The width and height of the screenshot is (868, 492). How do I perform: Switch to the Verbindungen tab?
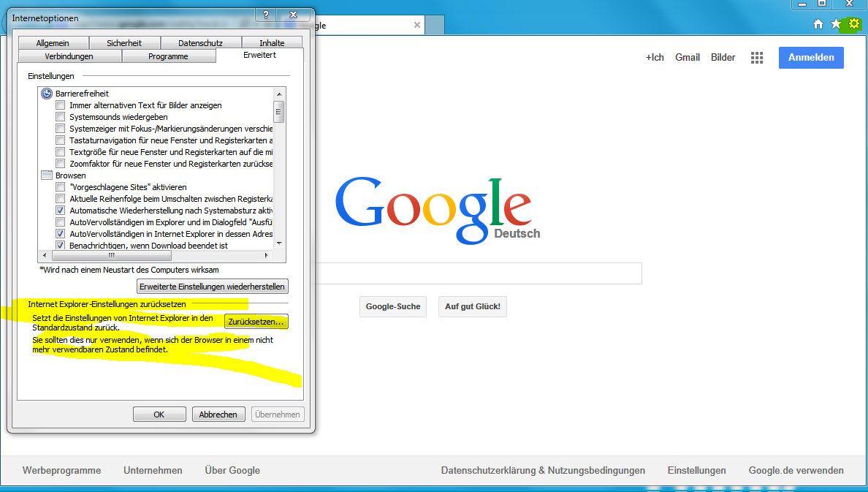[x=69, y=56]
